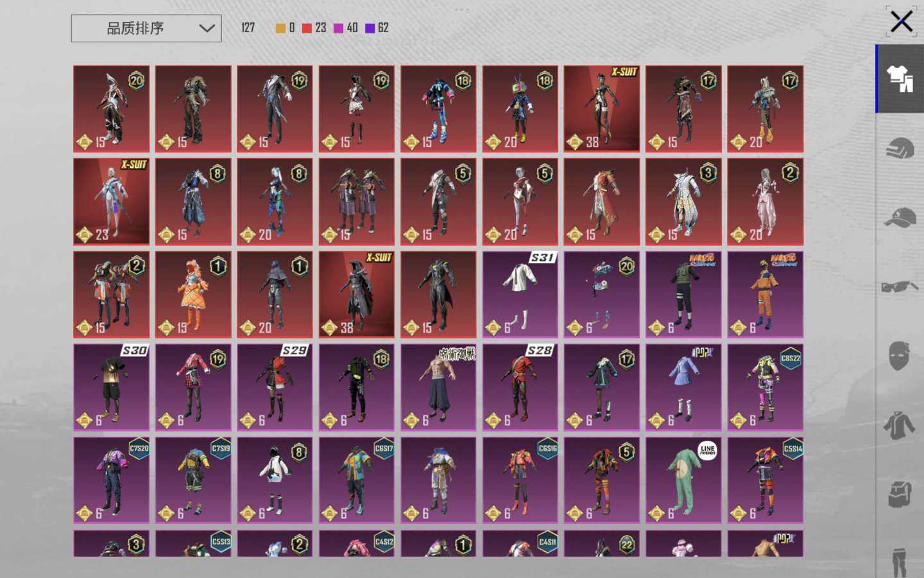Switch to the backpack category icon

click(x=900, y=495)
